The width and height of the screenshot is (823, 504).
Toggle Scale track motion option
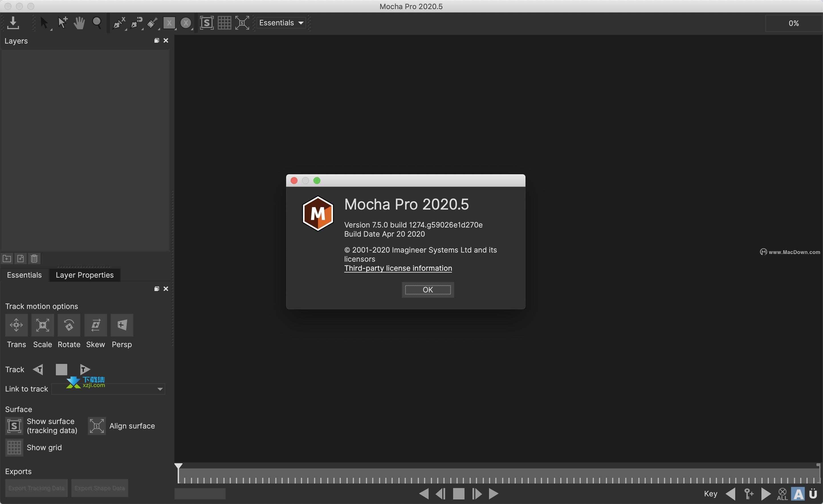tap(43, 325)
